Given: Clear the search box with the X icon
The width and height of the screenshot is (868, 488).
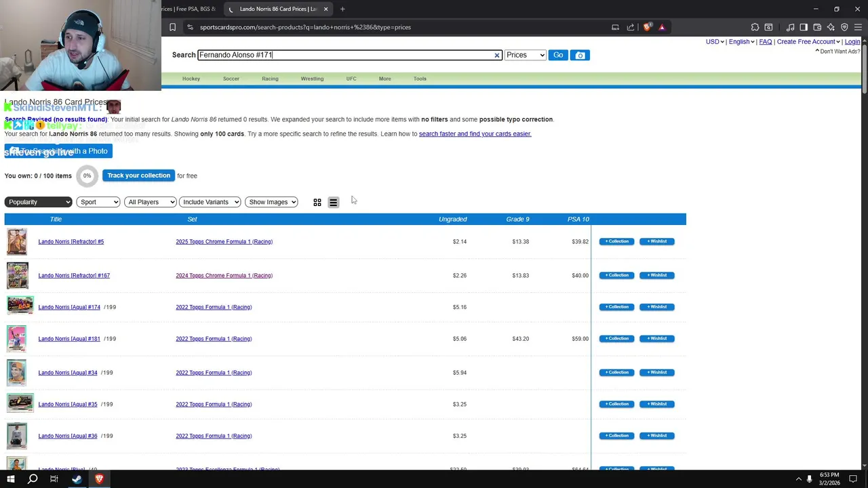Looking at the screenshot, I should 496,56.
